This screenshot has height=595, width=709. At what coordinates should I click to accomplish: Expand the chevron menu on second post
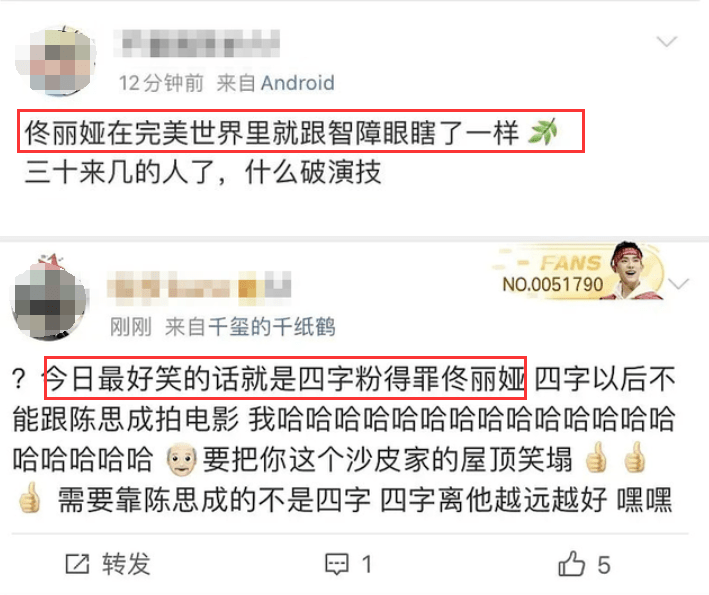coord(678,284)
